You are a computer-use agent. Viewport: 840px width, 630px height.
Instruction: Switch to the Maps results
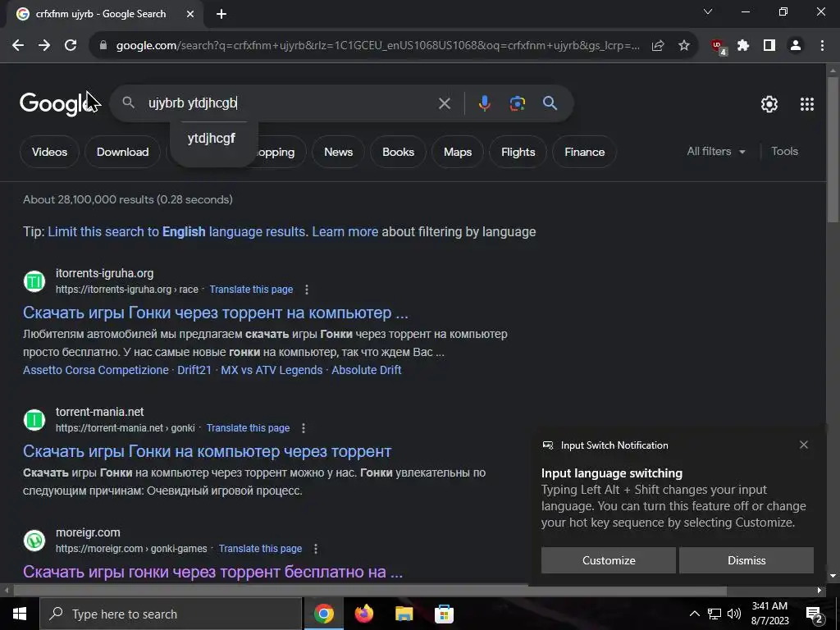pyautogui.click(x=458, y=152)
